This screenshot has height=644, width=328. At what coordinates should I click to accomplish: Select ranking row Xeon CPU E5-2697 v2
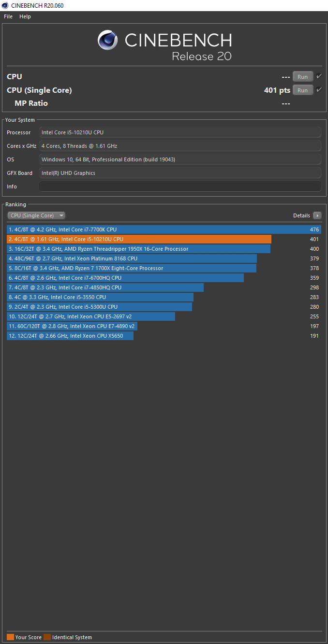tap(164, 316)
